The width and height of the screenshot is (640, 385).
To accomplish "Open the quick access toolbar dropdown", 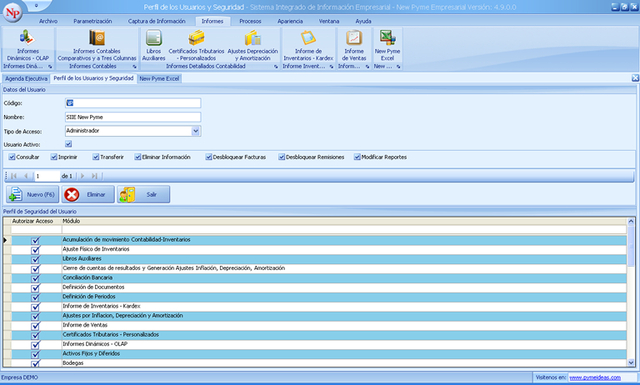I will [x=36, y=6].
